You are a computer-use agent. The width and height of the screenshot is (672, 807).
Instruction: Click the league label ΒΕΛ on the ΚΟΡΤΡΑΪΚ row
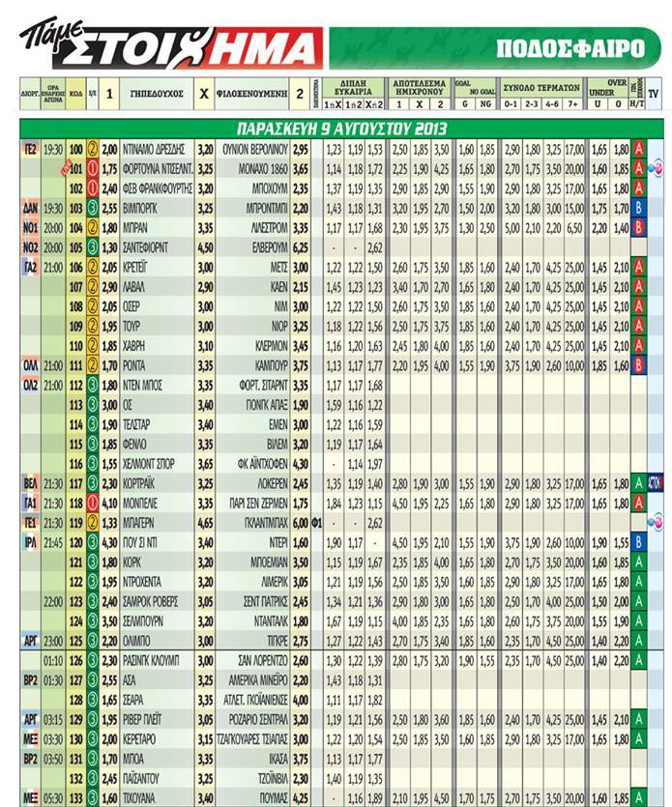[x=30, y=483]
